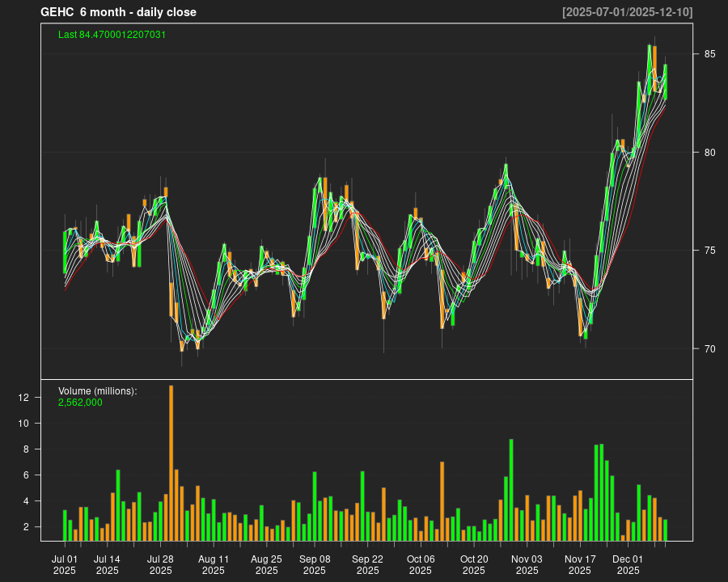This screenshot has height=582, width=728.
Task: Click the GEHC chart title text
Action: click(x=118, y=12)
